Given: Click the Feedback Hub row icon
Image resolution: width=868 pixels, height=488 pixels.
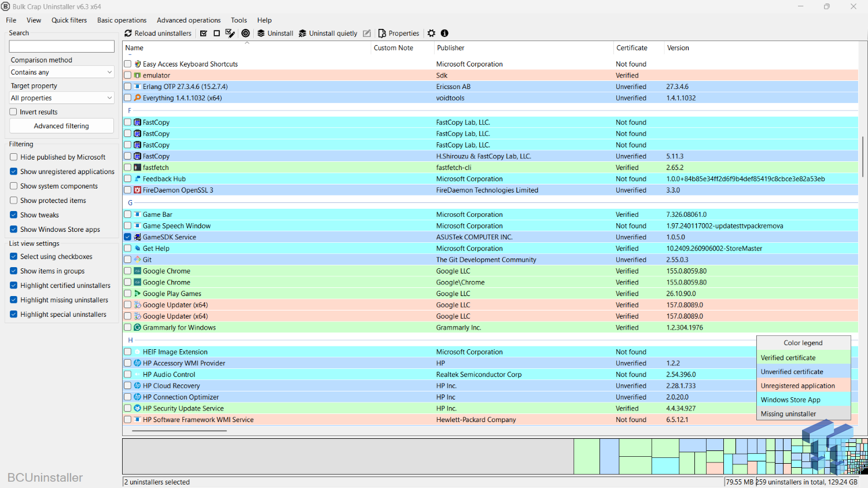Looking at the screenshot, I should 138,179.
